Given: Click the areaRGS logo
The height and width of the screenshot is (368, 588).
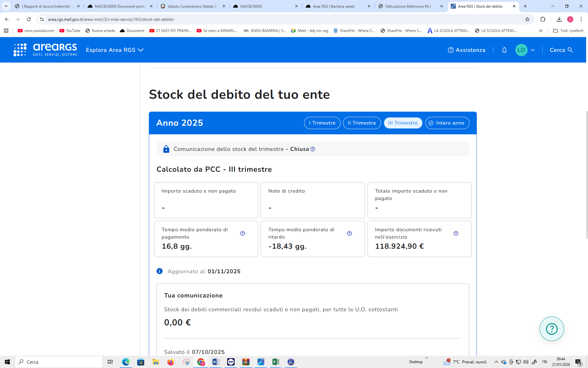Looking at the screenshot, I should pos(46,50).
